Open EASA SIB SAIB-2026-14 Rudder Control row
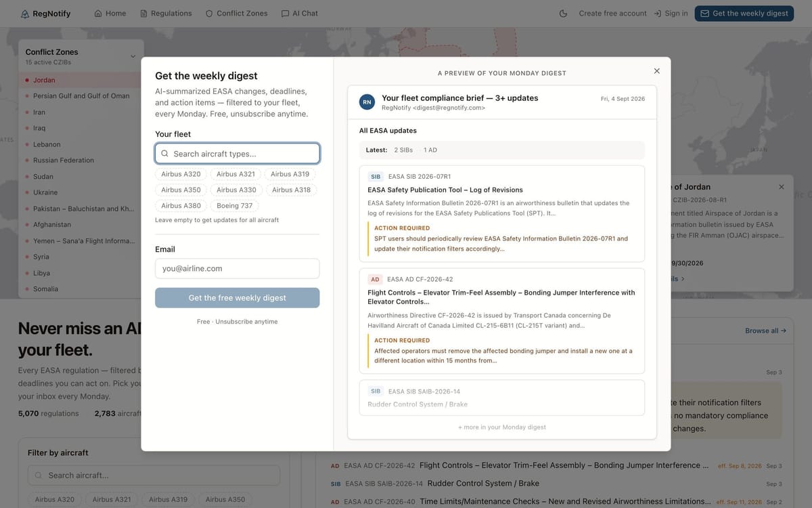 click(556, 484)
